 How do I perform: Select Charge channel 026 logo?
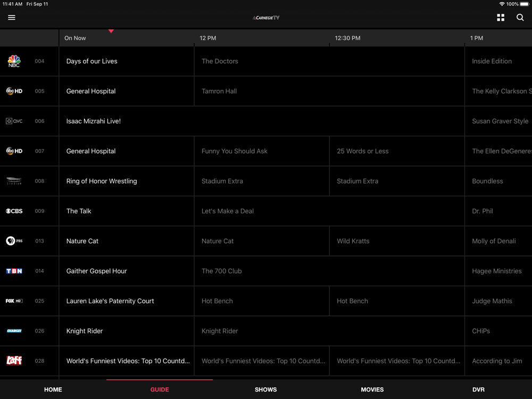14,331
